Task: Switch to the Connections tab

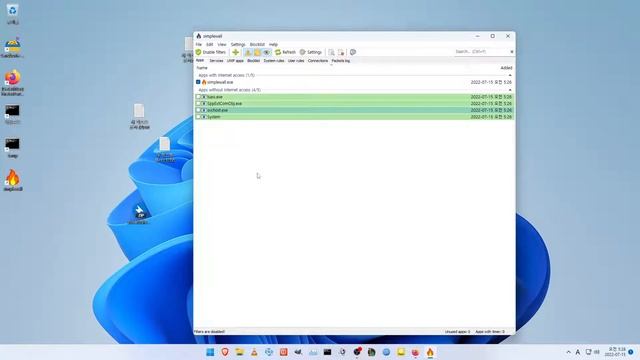Action: pos(318,61)
